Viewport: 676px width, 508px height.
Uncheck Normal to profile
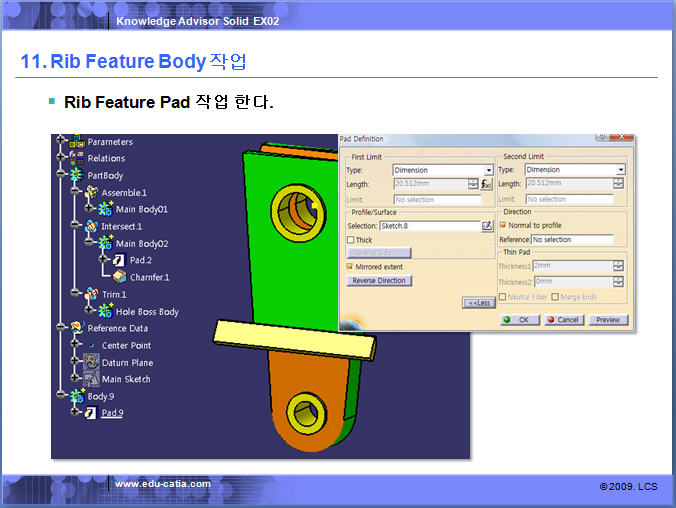tap(503, 226)
